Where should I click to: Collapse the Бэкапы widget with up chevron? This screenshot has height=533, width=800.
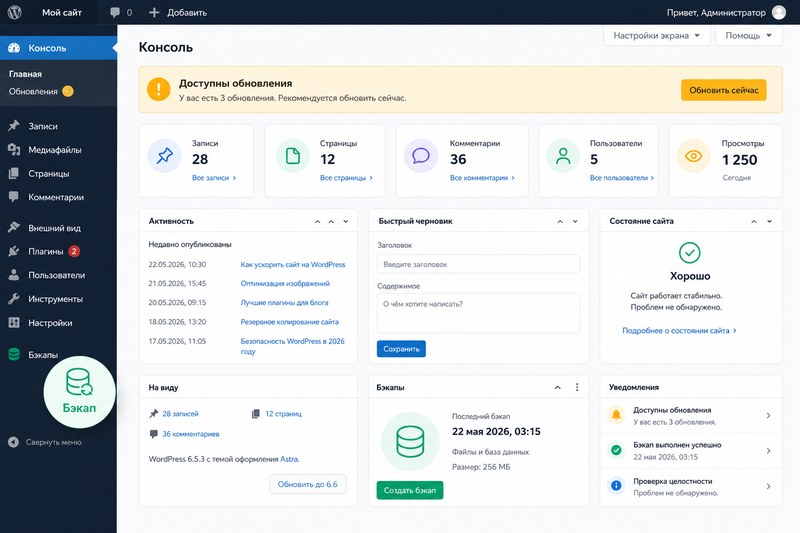558,388
